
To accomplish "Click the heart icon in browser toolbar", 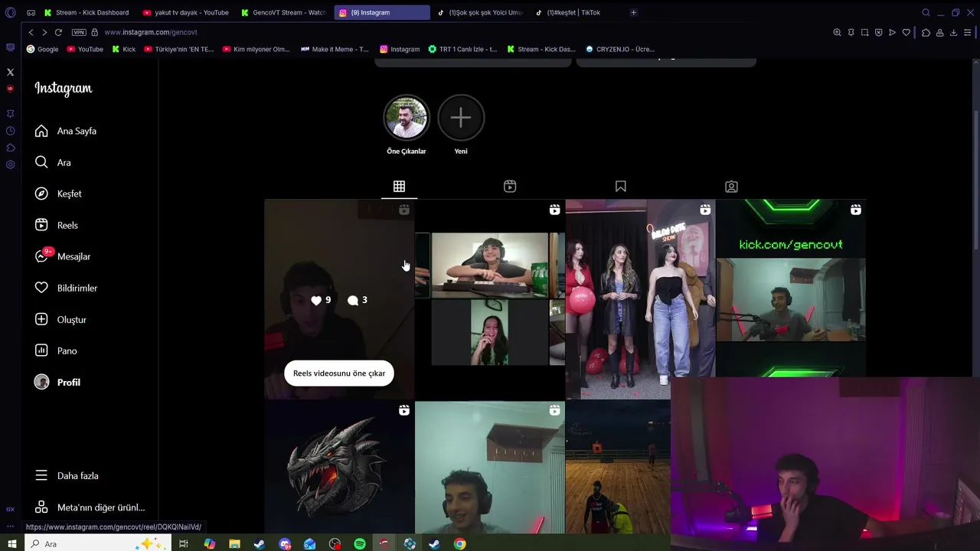I will click(906, 32).
